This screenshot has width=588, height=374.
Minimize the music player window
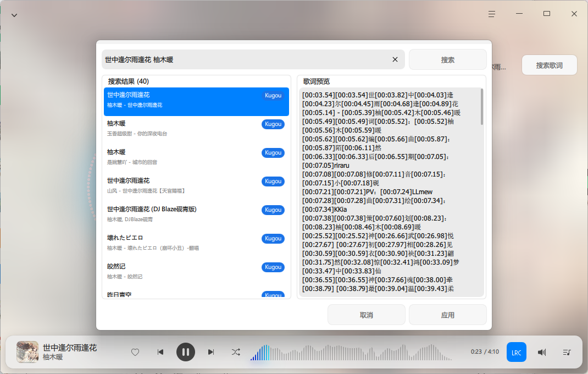pos(519,14)
